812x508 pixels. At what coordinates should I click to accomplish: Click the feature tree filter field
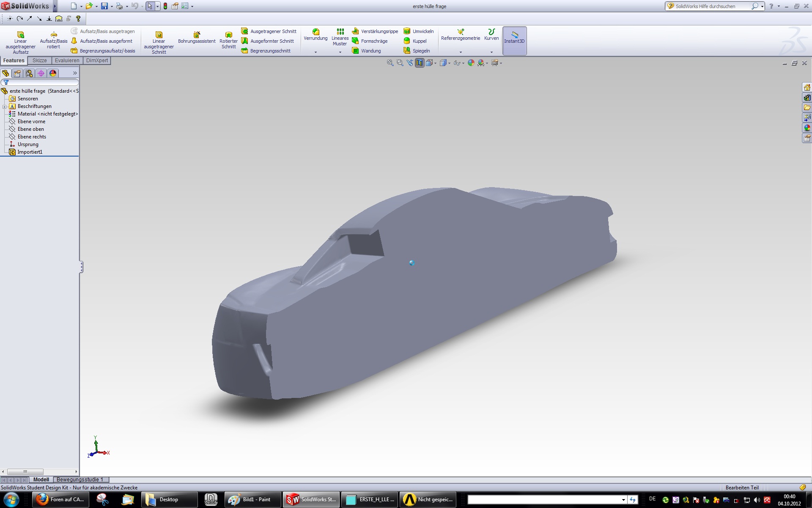click(x=40, y=82)
